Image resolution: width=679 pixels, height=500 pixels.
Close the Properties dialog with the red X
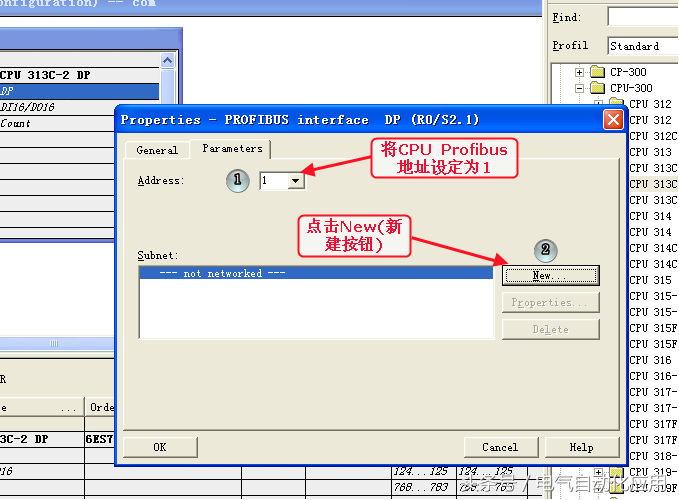[x=612, y=120]
